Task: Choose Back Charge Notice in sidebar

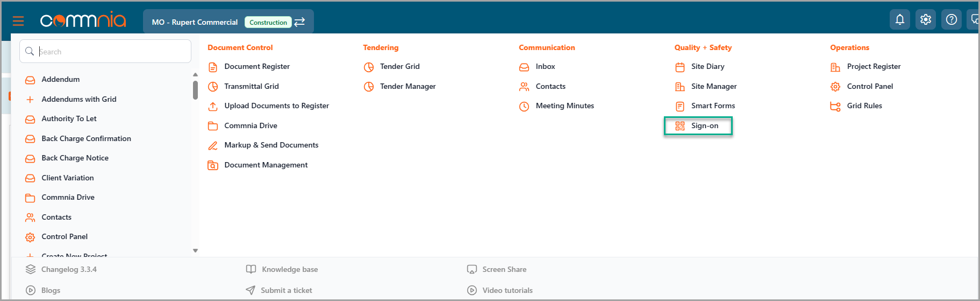Action: (75, 158)
